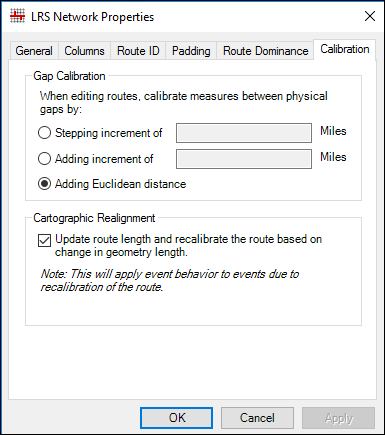Click the 'When editing routes, calibrate measures' text
The height and width of the screenshot is (435, 385).
184,102
